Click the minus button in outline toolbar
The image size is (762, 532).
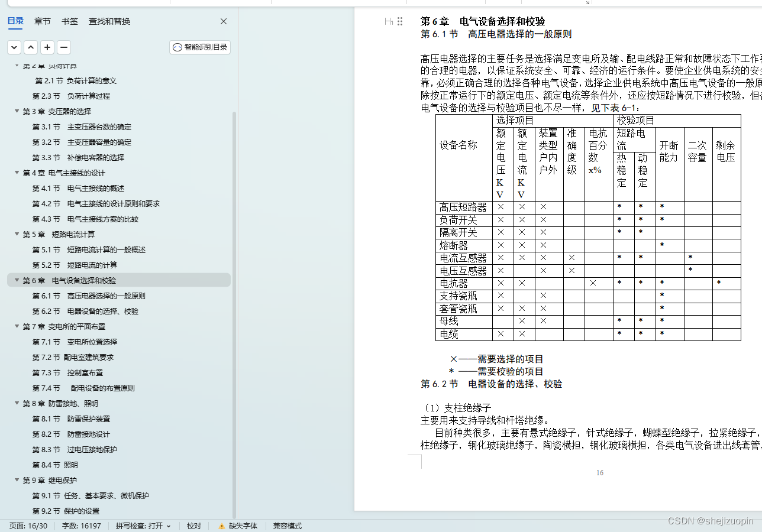64,47
